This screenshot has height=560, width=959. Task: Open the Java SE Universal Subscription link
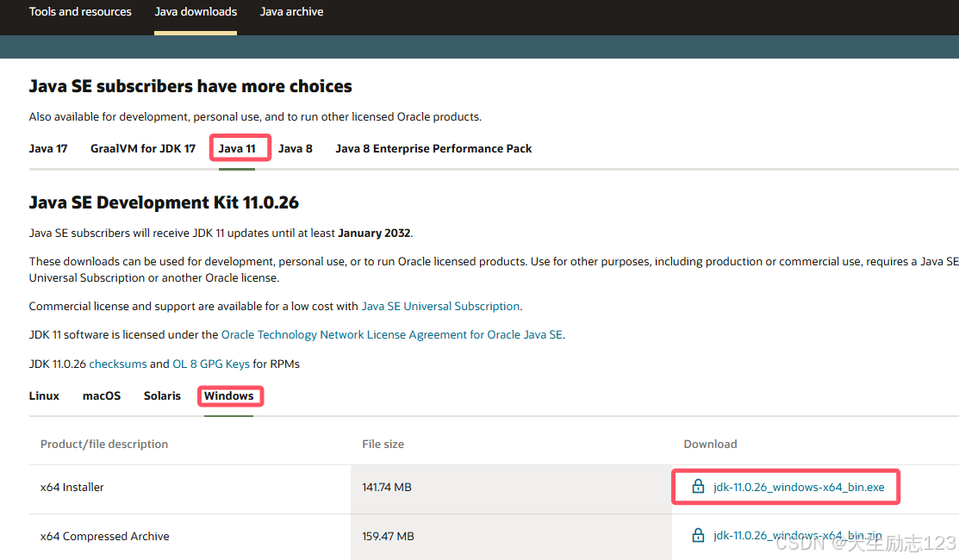click(440, 305)
